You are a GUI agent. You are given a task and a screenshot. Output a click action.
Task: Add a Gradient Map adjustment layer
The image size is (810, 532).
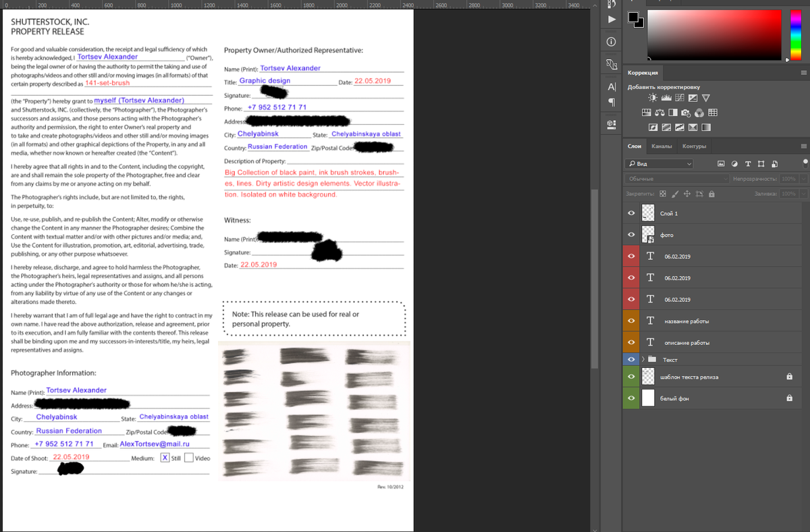click(706, 127)
